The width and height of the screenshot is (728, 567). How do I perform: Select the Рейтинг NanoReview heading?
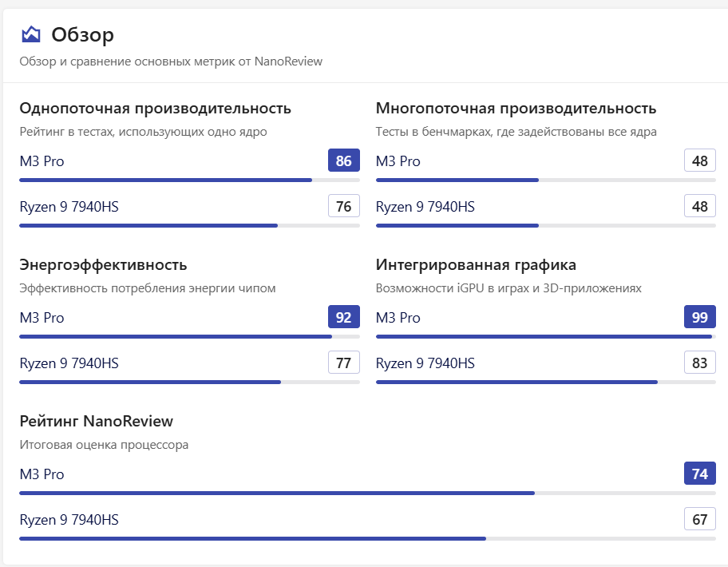coord(96,421)
